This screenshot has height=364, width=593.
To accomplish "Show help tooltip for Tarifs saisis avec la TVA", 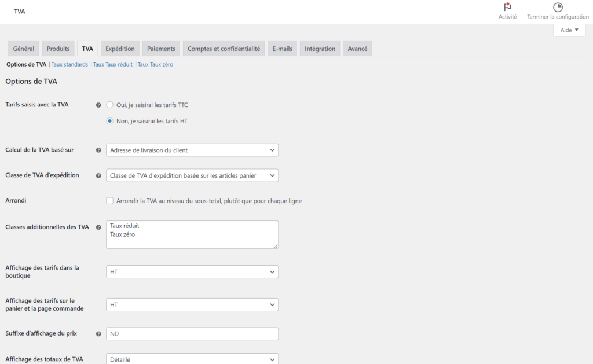I will tap(98, 105).
